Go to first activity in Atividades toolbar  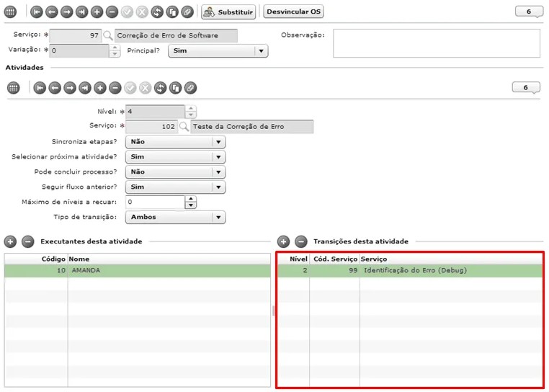[40, 88]
